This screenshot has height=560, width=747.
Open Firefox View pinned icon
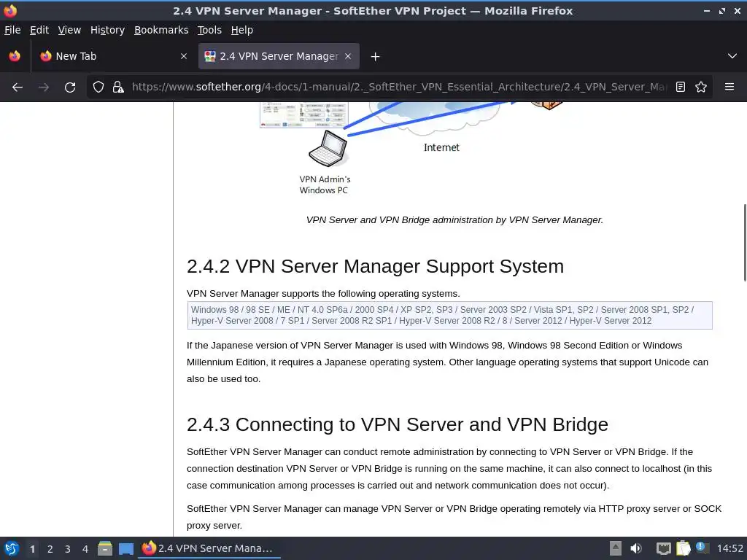(x=15, y=56)
